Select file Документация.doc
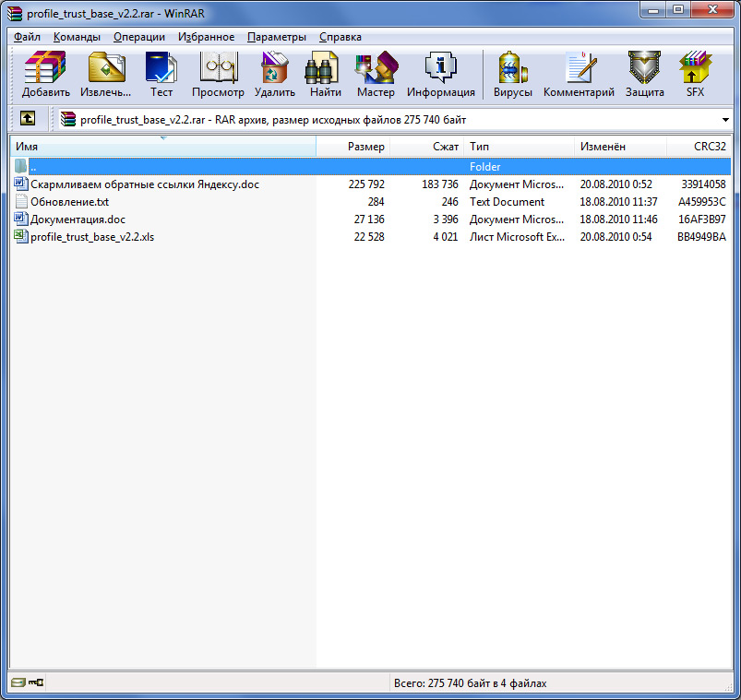Image resolution: width=741 pixels, height=700 pixels. (x=78, y=219)
